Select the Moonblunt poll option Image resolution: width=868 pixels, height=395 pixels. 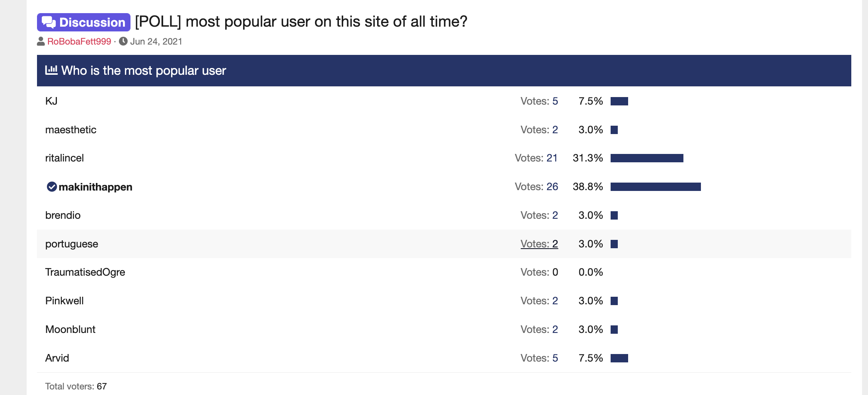(70, 329)
